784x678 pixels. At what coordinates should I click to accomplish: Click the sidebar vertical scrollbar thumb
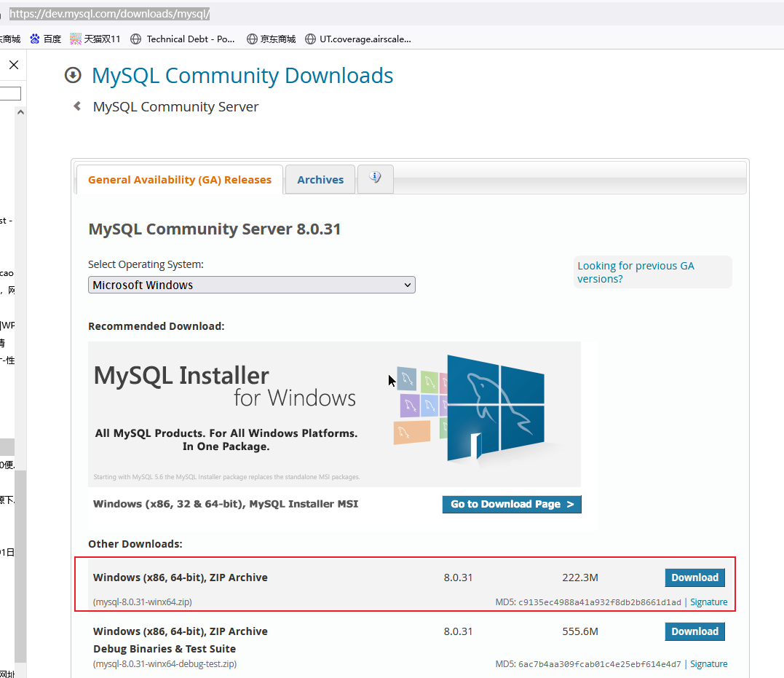point(20,565)
